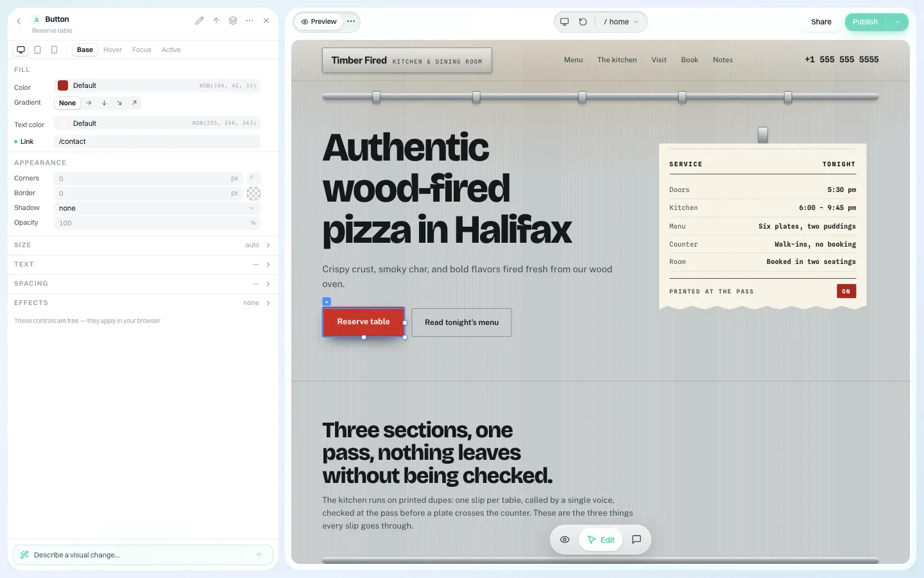
Task: Expand the Size section
Action: 142,245
